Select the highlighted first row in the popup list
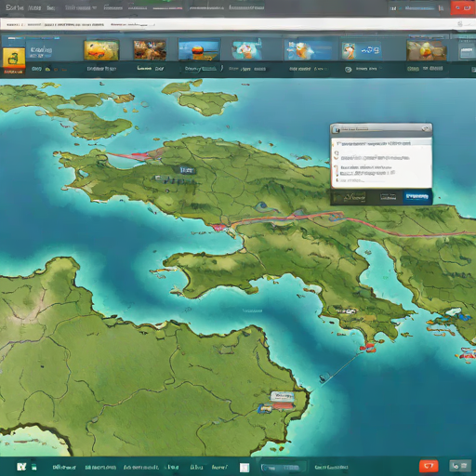476x476 pixels. (381, 143)
